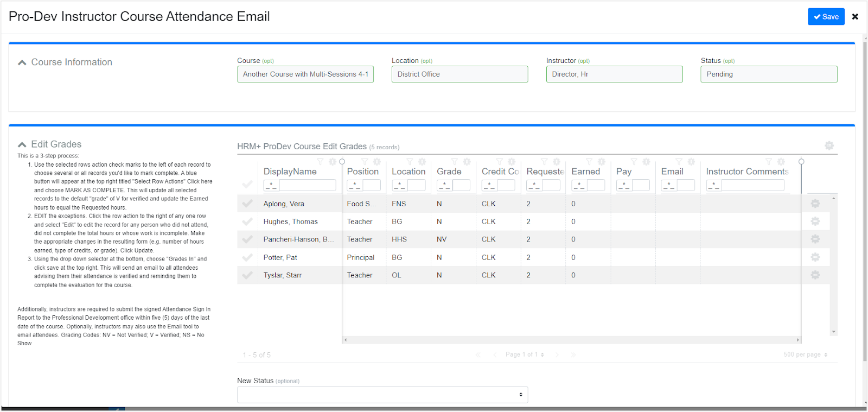Click the Course field showing Another Course with Multi-Sessions
The height and width of the screenshot is (412, 868).
[305, 74]
